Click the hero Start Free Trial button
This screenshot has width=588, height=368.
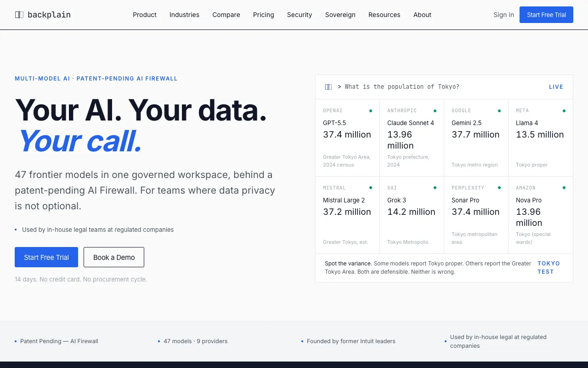(x=46, y=257)
